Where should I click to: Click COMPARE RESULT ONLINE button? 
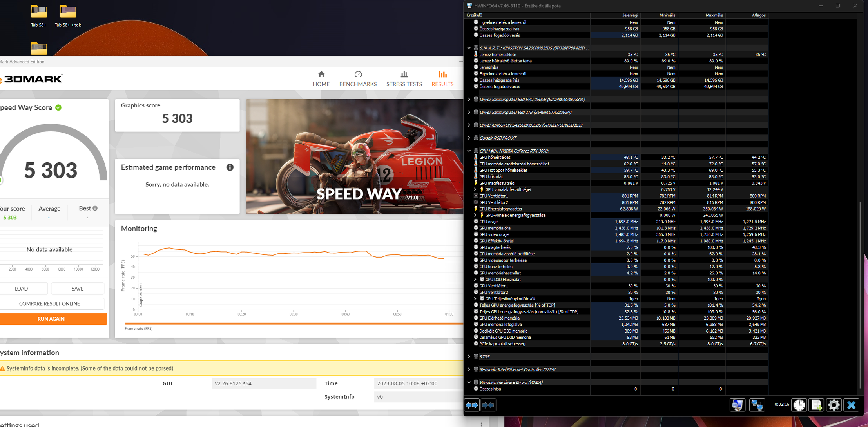click(50, 304)
